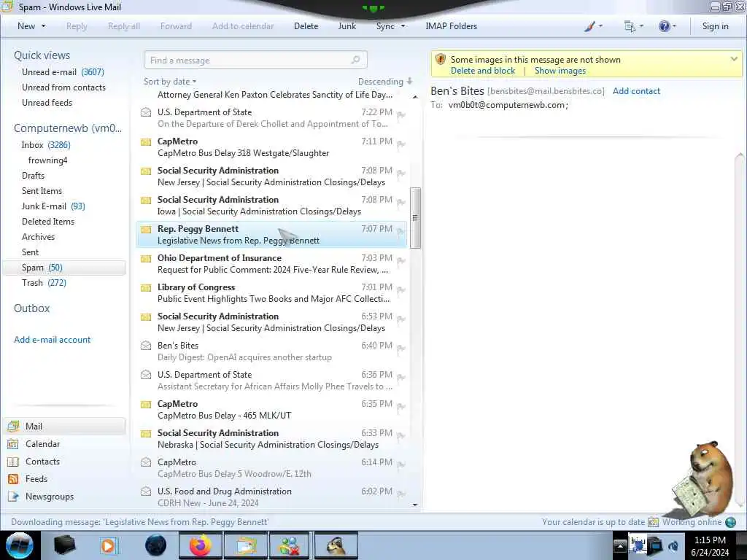Flag the U.S. Department of State 7:22 PM message
The image size is (747, 560).
[x=401, y=115]
